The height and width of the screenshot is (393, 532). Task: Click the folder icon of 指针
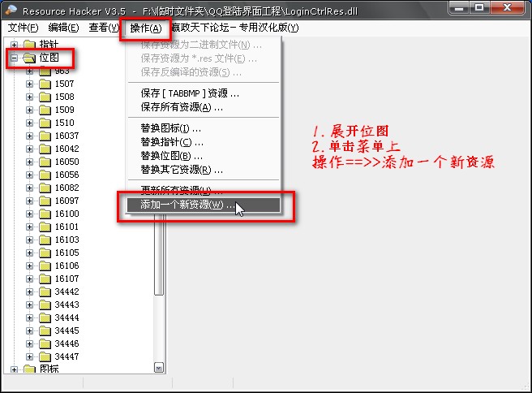[29, 44]
